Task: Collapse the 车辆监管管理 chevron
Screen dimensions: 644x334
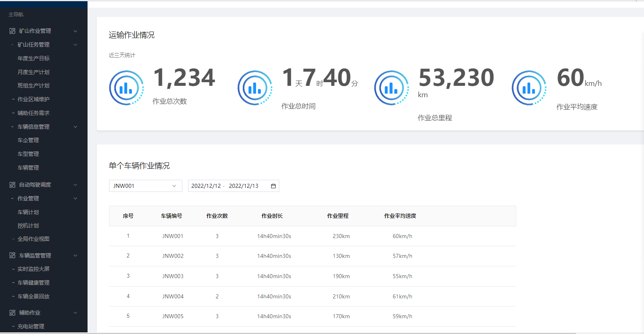Action: click(75, 255)
